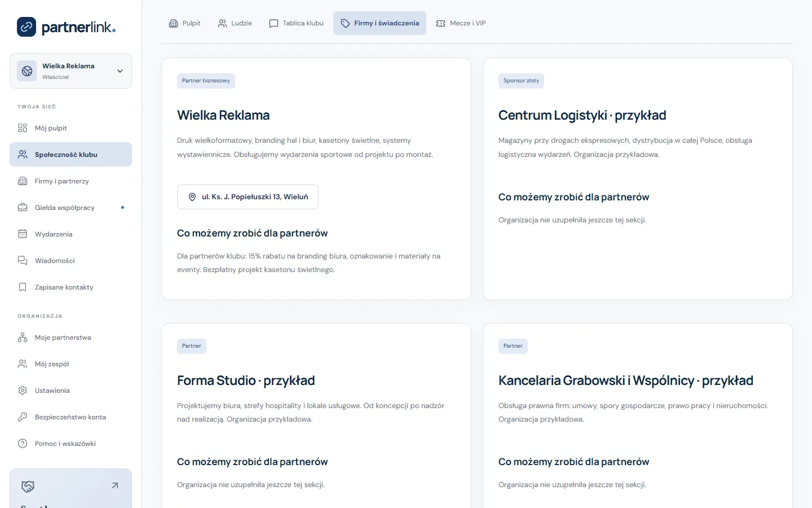This screenshot has height=508, width=812.
Task: Open Wiadomości from the sidebar
Action: click(70, 261)
